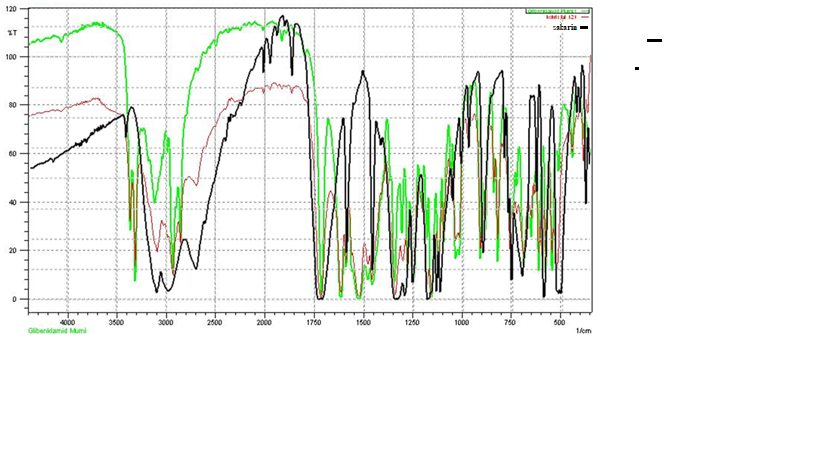Click the %T y-axis unit label
This screenshot has width=819, height=460.
13,31
